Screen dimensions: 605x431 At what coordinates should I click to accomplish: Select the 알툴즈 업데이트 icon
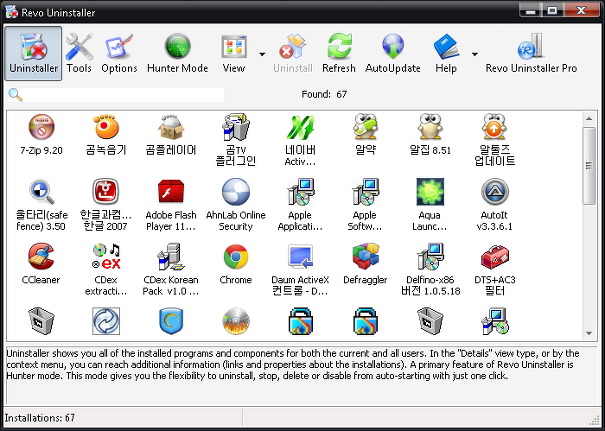pyautogui.click(x=495, y=127)
